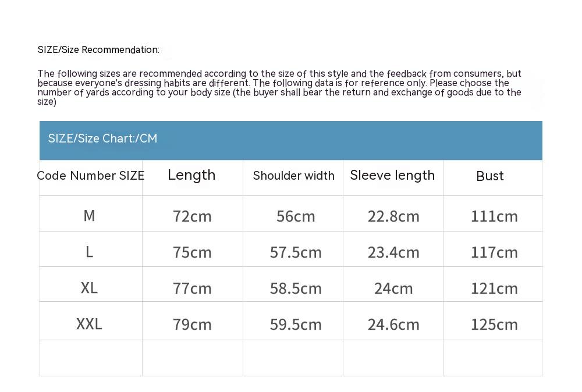Click the SIZE/Size Recommendation heading
This screenshot has width=582, height=392.
98,50
